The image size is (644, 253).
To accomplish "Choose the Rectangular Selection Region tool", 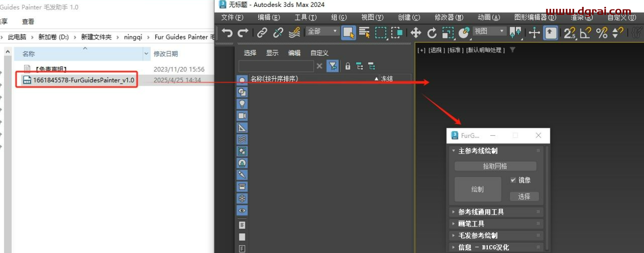I will click(381, 33).
